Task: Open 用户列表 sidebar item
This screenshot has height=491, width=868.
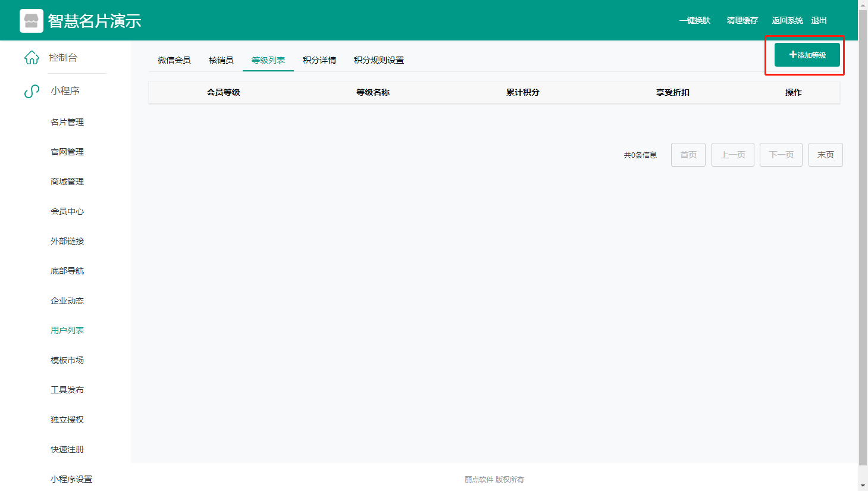Action: tap(67, 330)
